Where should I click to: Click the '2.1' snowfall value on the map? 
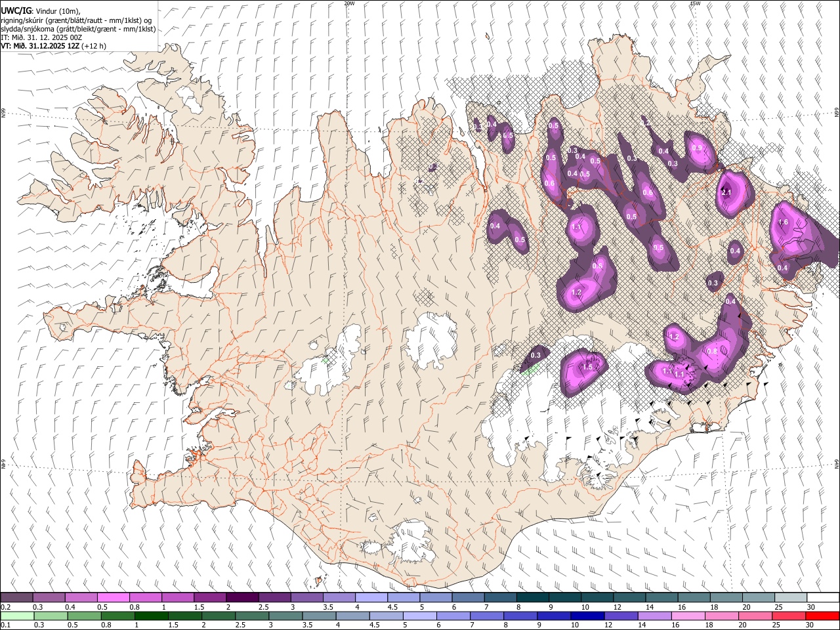(x=726, y=193)
